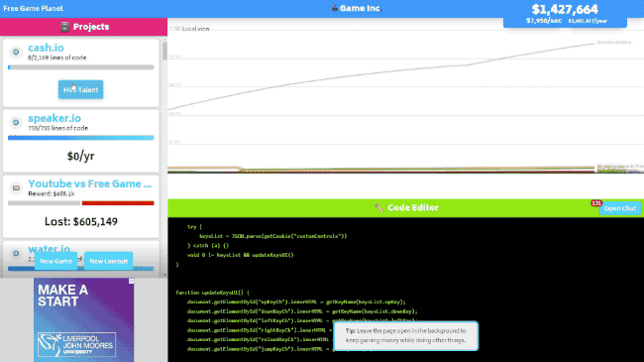This screenshot has height=362, width=644.
Task: Click the money total at top right
Action: [x=565, y=9]
